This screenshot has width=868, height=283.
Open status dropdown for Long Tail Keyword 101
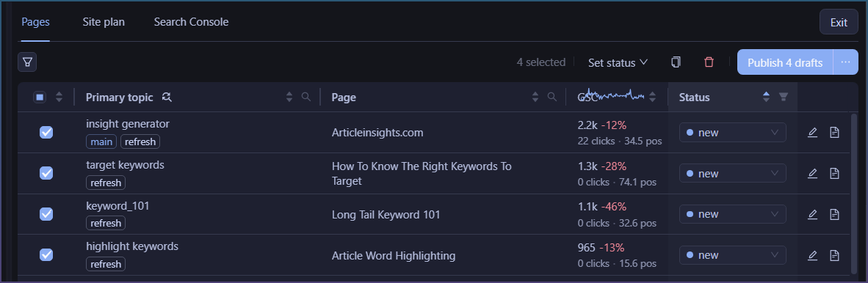732,215
